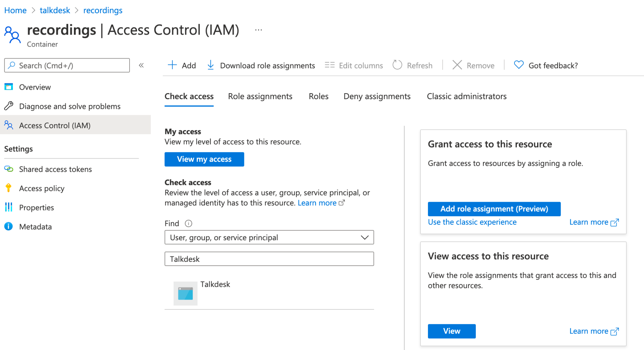Click the Access Control people icon in sidebar
644x350 pixels.
pyautogui.click(x=8, y=125)
